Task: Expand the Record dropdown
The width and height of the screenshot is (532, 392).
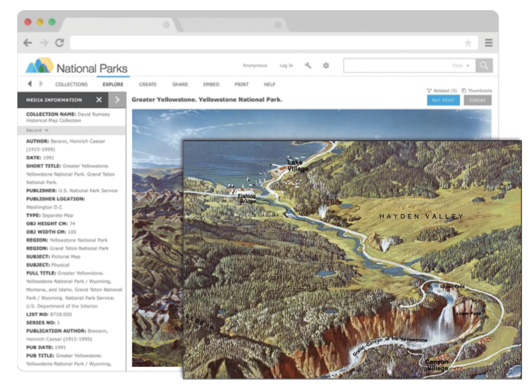Action: (x=37, y=130)
